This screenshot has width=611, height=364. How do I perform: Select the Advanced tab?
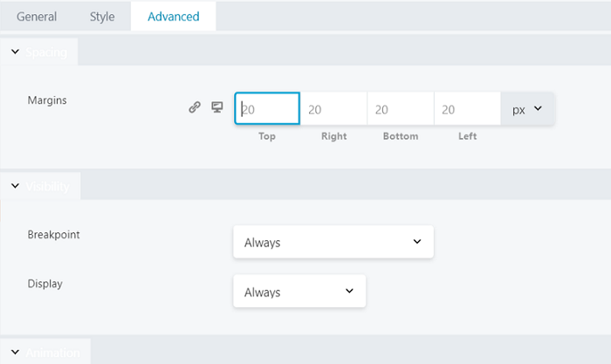(x=174, y=17)
